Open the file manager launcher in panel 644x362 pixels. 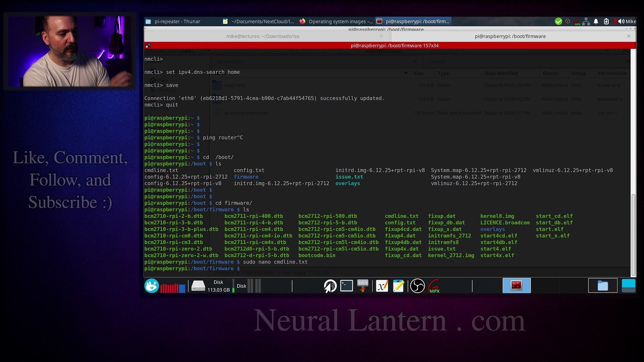click(x=603, y=286)
